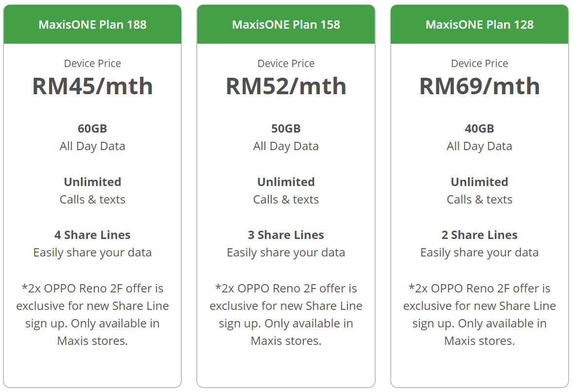Image resolution: width=573 pixels, height=392 pixels.
Task: Click Unlimited in the Plan 188 card
Action: 92,182
